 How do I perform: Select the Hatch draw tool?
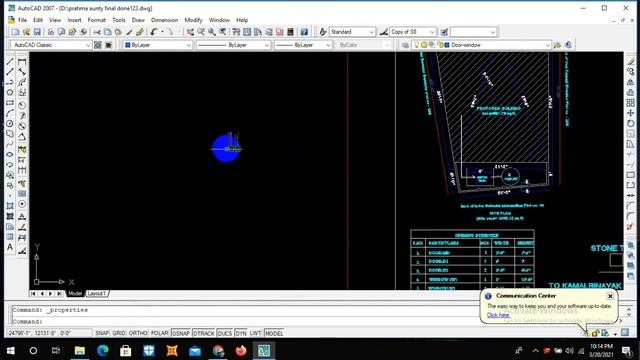(x=10, y=206)
